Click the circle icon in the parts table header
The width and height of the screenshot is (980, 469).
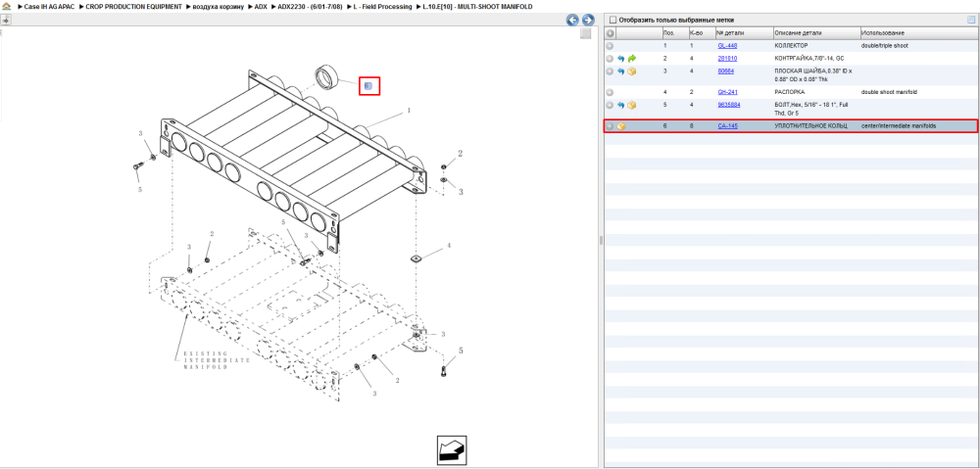click(611, 32)
